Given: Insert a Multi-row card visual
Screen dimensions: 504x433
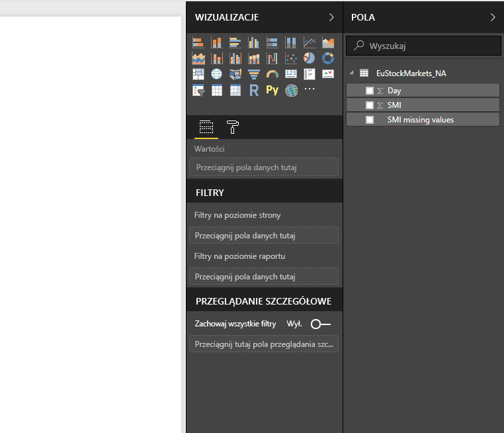Looking at the screenshot, I should point(310,74).
